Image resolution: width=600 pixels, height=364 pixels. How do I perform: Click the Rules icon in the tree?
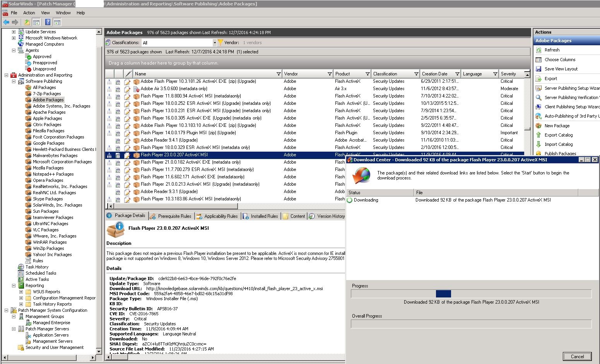click(x=28, y=261)
